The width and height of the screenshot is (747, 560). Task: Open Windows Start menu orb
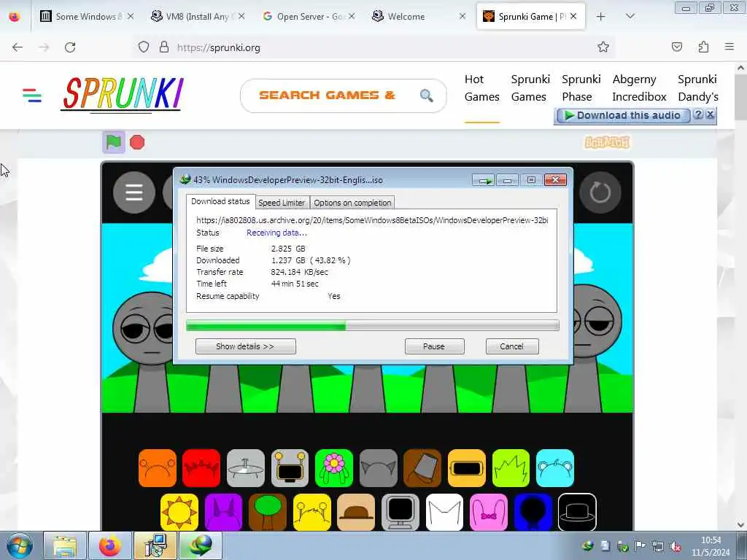tap(19, 545)
